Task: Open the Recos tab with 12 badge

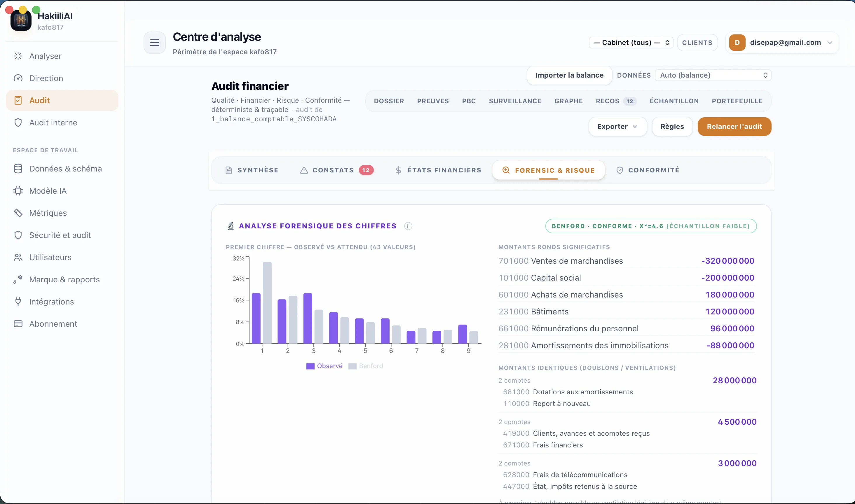Action: tap(616, 101)
